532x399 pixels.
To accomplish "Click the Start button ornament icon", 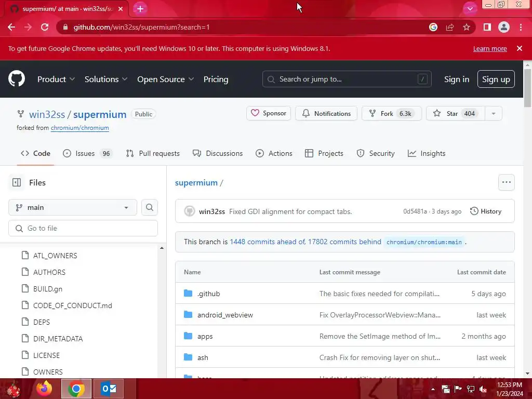I will (13, 389).
